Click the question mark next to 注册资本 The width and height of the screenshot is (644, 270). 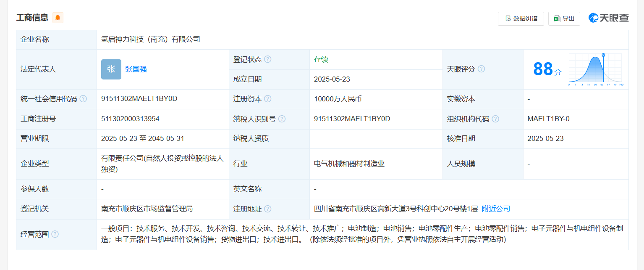point(267,99)
